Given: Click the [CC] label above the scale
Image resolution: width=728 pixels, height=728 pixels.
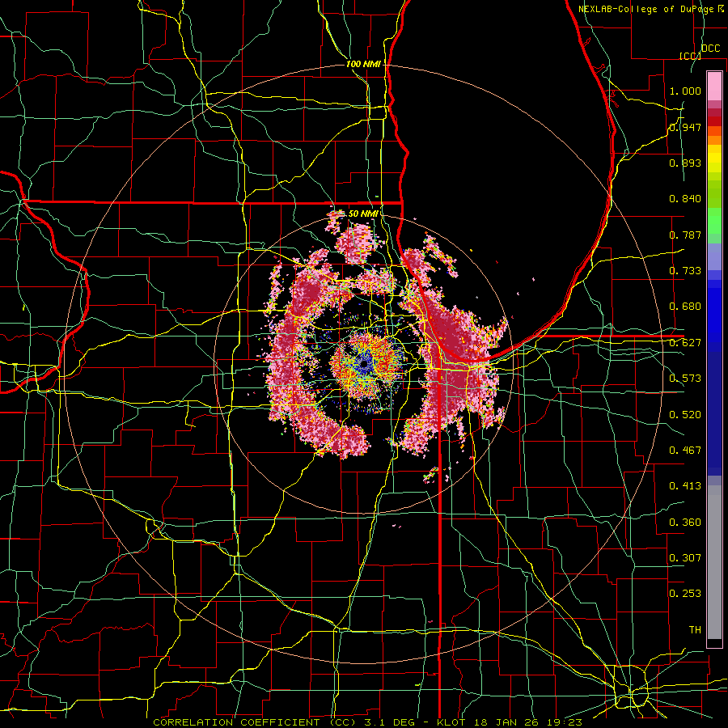Looking at the screenshot, I should pyautogui.click(x=690, y=56).
